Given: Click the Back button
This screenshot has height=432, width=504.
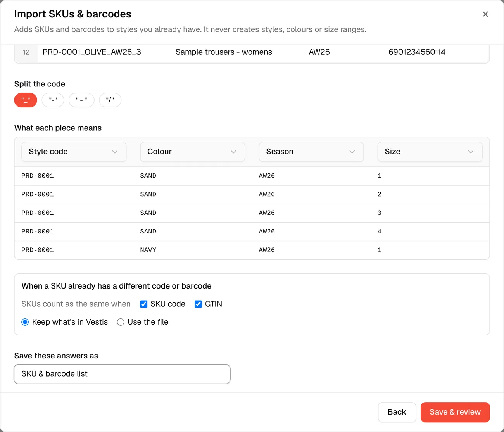Looking at the screenshot, I should coord(397,412).
